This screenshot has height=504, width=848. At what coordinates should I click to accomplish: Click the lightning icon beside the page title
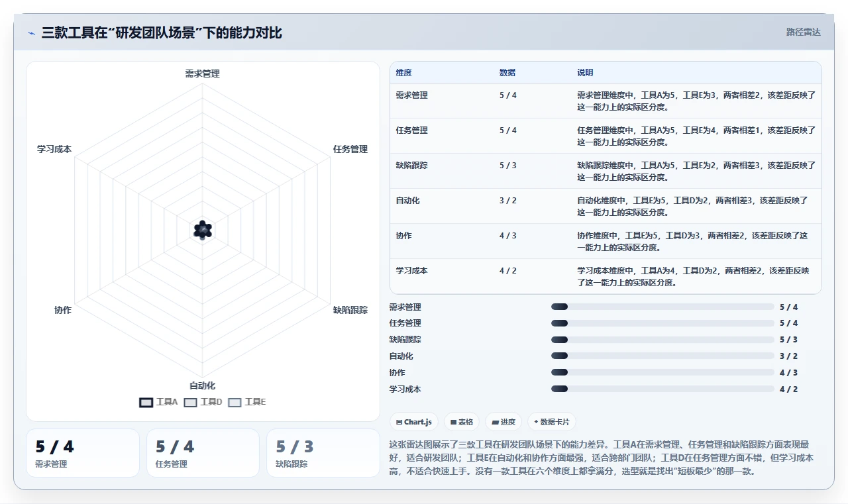click(31, 33)
